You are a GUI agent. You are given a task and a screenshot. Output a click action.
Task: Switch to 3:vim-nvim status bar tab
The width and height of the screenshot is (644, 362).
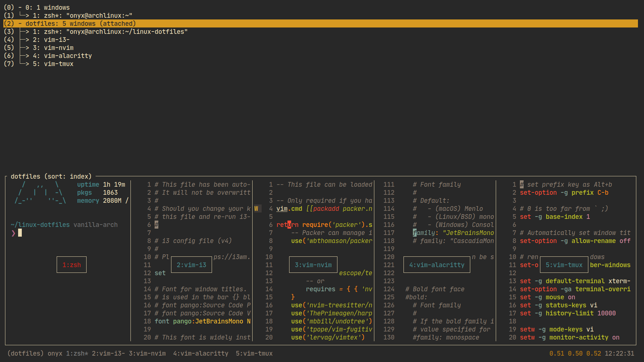coord(147,353)
